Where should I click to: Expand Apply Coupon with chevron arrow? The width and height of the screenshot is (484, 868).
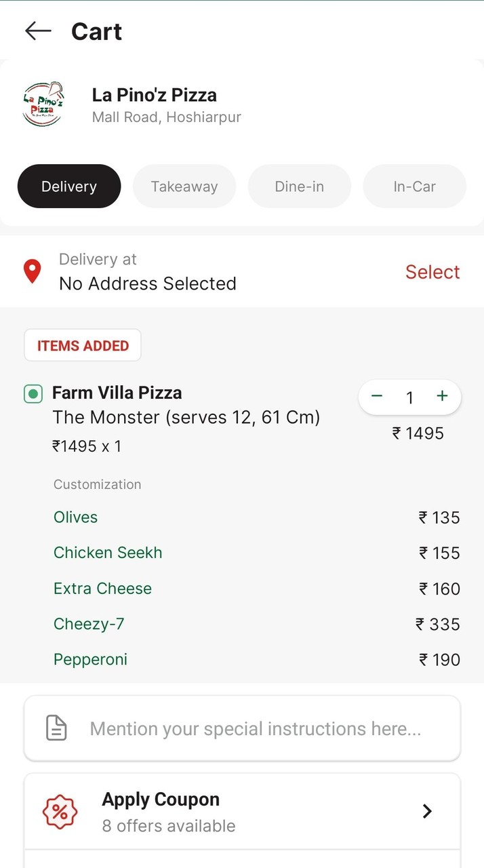[x=427, y=811]
